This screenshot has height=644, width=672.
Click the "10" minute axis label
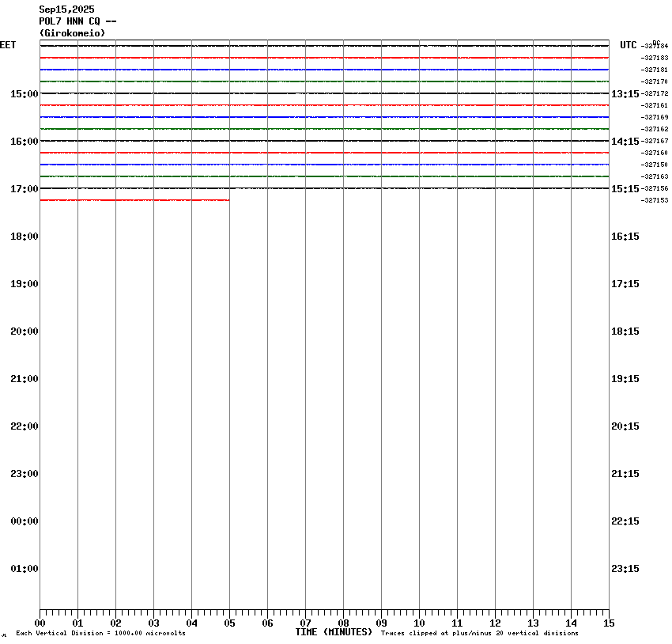click(x=419, y=623)
